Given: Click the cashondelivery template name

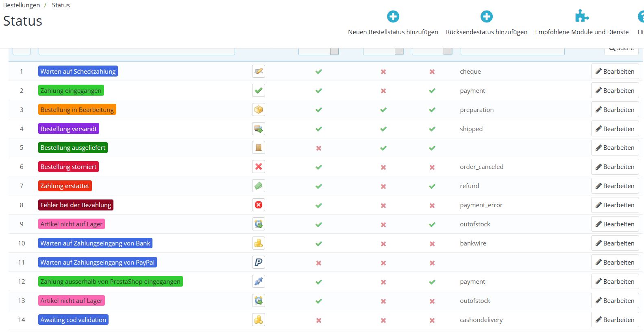Looking at the screenshot, I should (x=481, y=320).
